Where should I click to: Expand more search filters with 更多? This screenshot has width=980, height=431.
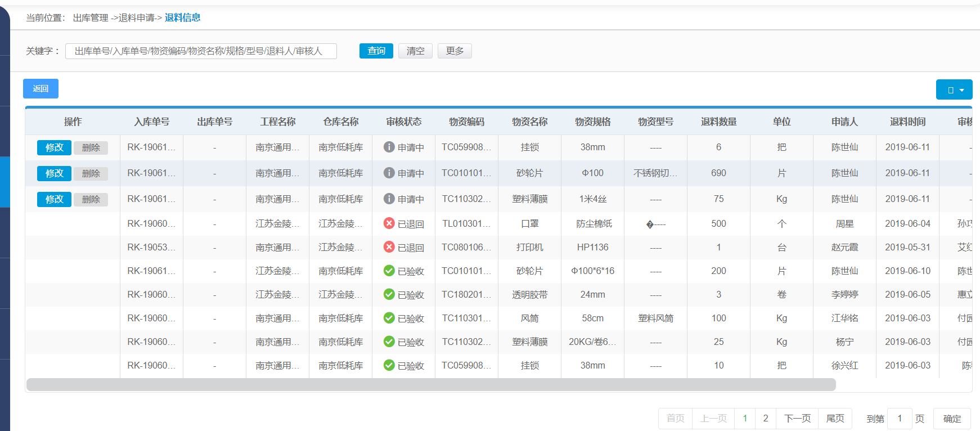tap(455, 51)
